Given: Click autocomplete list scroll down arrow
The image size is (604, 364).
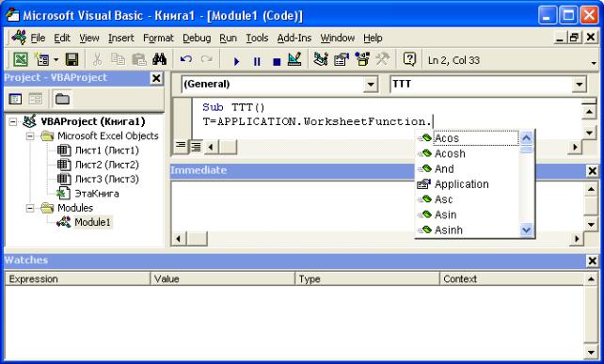Looking at the screenshot, I should click(526, 230).
